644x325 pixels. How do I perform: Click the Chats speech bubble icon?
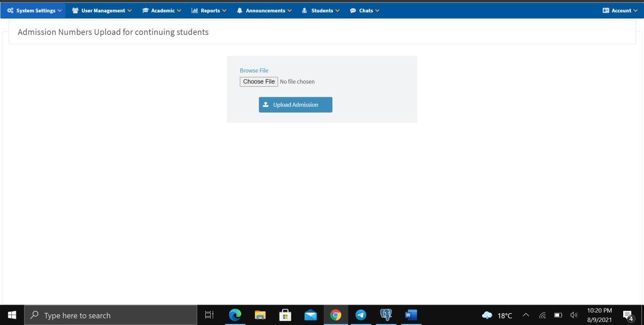point(353,10)
